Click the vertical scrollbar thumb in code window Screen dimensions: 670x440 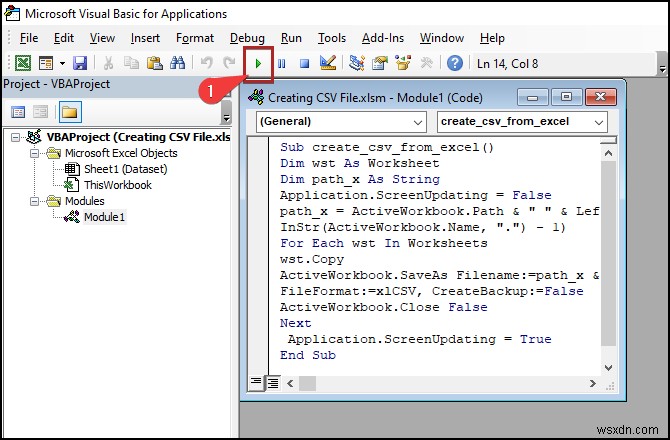[x=608, y=253]
